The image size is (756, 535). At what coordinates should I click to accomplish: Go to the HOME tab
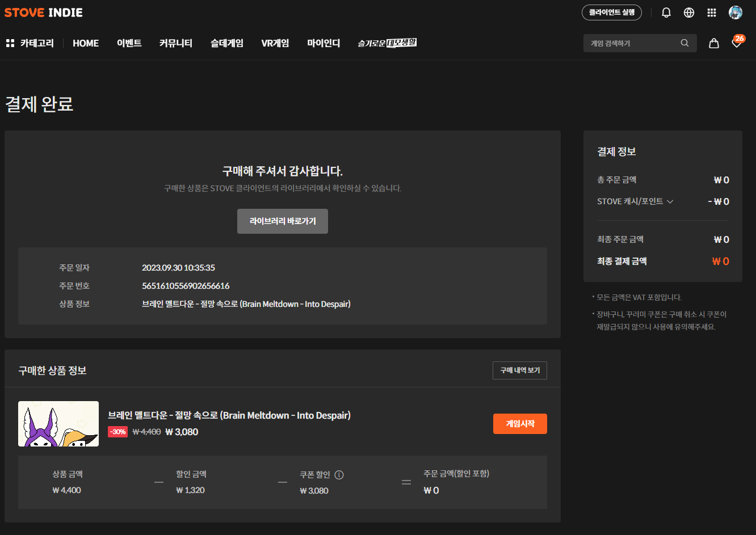point(86,43)
